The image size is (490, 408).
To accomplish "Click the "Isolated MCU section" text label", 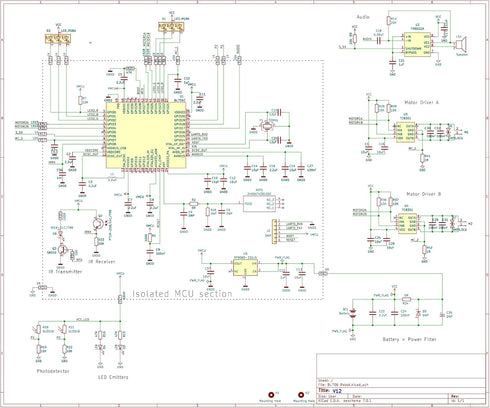I will click(x=182, y=294).
